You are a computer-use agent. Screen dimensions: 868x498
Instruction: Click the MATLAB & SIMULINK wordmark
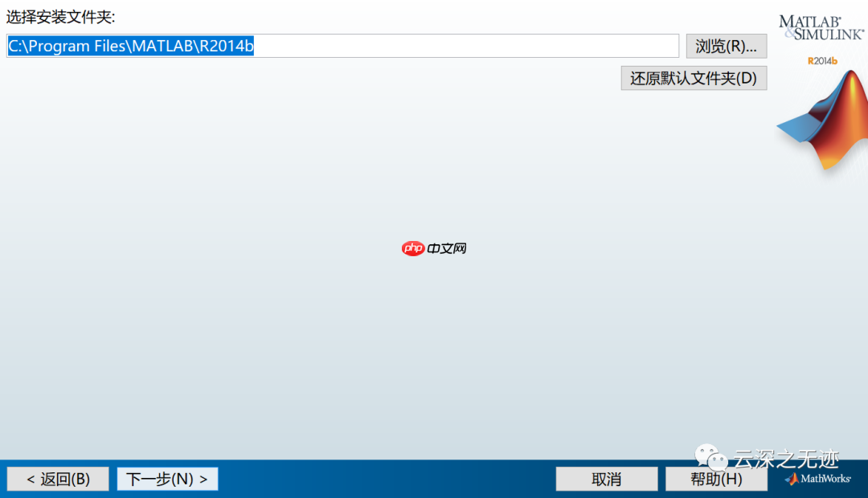821,28
